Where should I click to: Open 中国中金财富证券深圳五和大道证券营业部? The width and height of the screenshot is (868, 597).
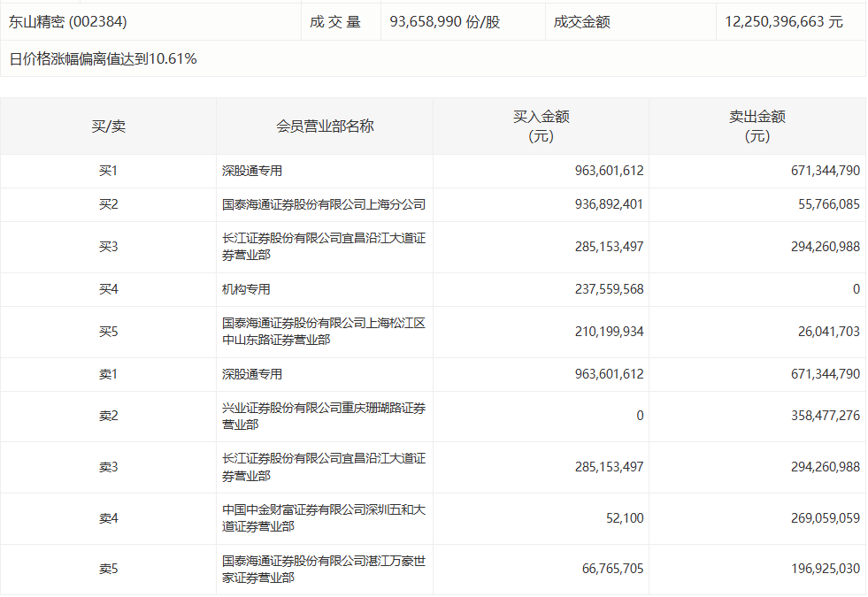point(324,517)
